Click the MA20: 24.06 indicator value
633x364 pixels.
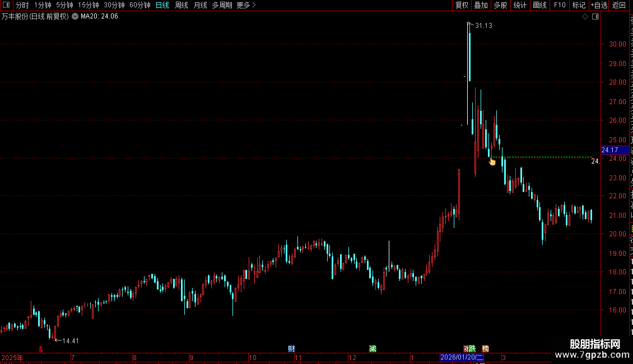99,17
